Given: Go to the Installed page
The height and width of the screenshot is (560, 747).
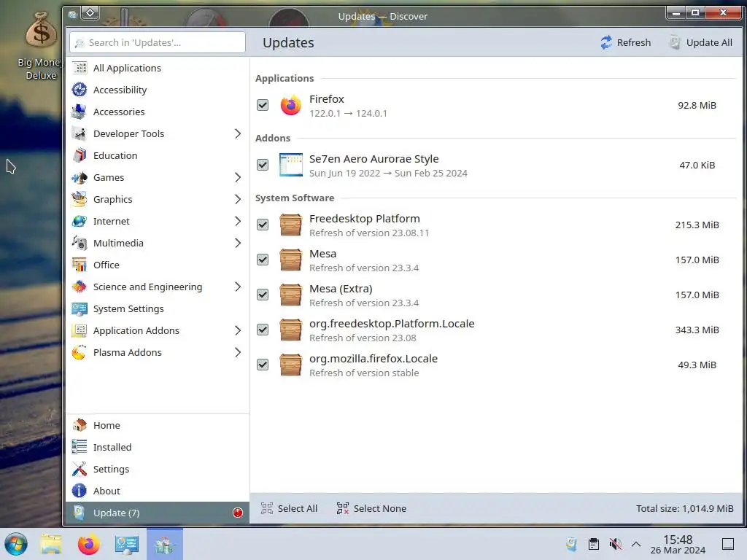Looking at the screenshot, I should coord(158,447).
